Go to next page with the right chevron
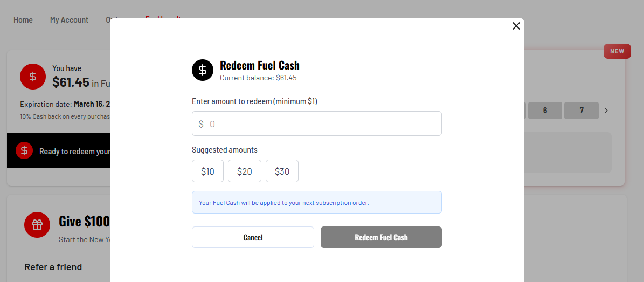644x282 pixels. click(606, 111)
